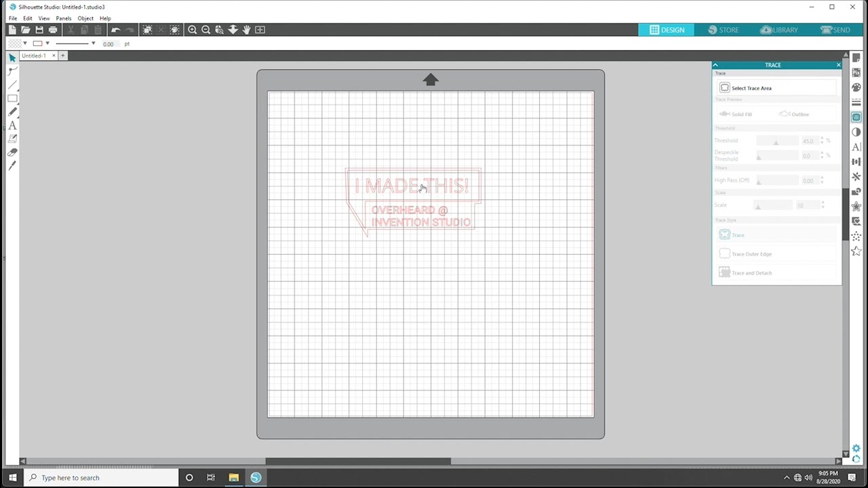
Task: Select the Knife tool
Action: pyautogui.click(x=12, y=166)
